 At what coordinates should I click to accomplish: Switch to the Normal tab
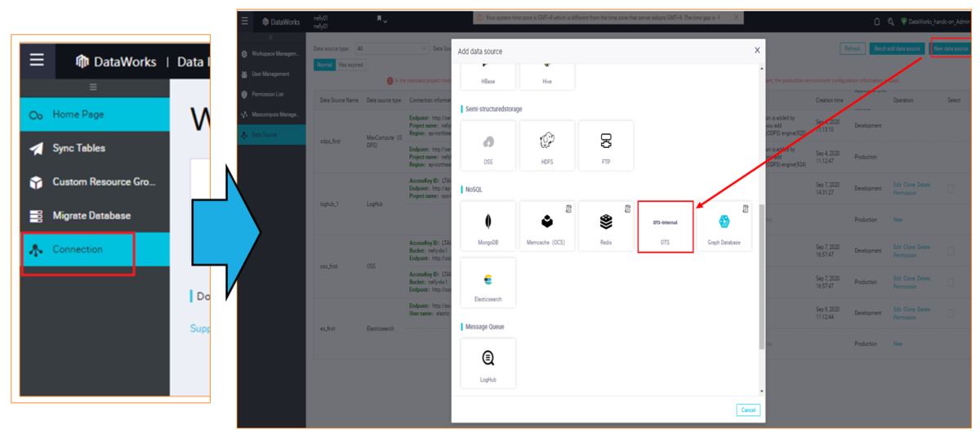[323, 65]
